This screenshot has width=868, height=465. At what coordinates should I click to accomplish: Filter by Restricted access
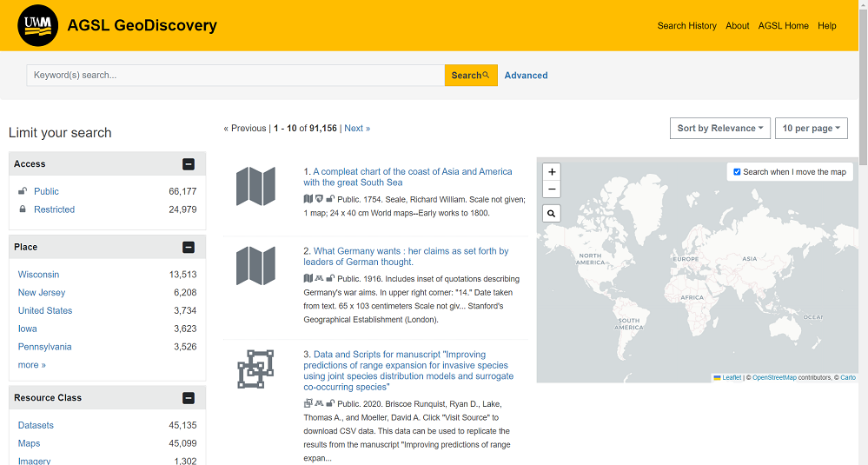(x=54, y=209)
